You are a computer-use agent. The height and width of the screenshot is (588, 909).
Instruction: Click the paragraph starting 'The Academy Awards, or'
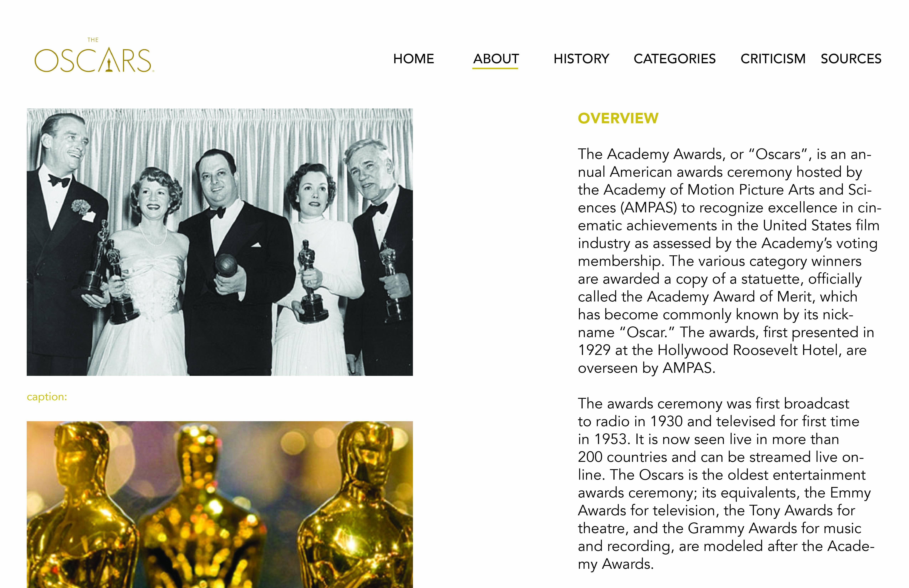pyautogui.click(x=730, y=261)
